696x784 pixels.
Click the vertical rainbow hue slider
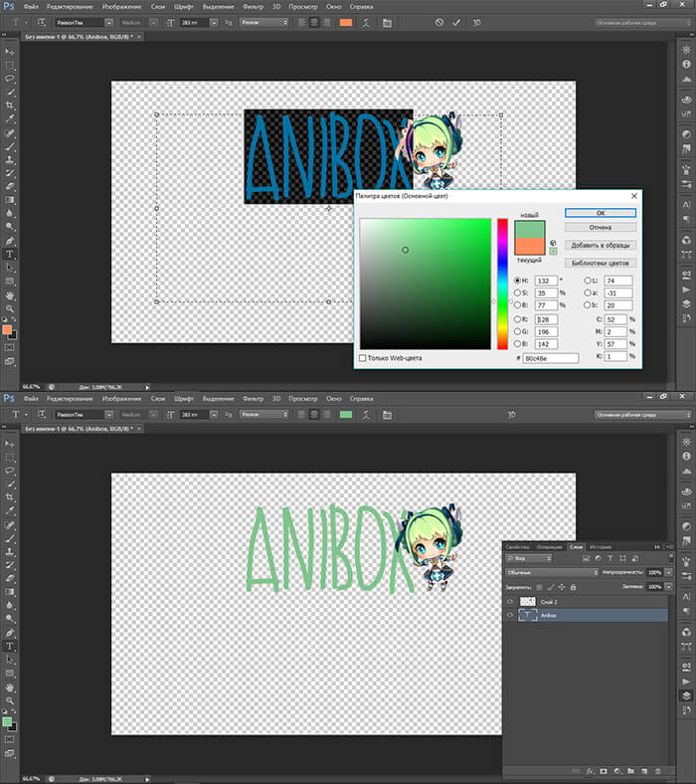503,284
